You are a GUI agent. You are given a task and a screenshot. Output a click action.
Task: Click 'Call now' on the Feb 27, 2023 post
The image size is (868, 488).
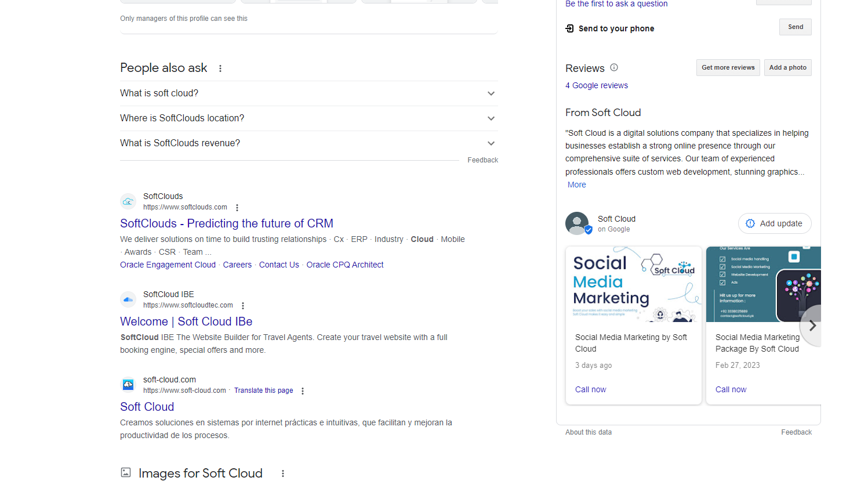pos(731,389)
